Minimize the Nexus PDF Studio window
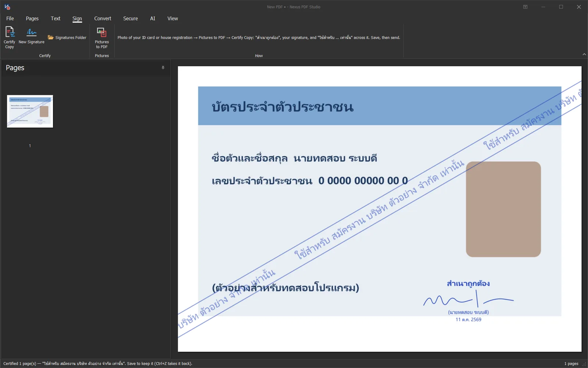 click(543, 7)
